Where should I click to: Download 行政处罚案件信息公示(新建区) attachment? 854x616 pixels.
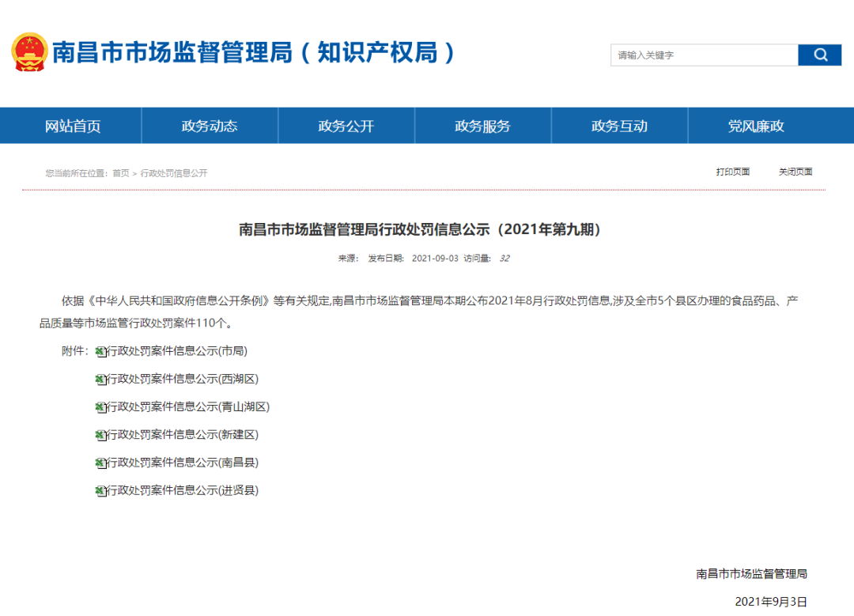183,435
